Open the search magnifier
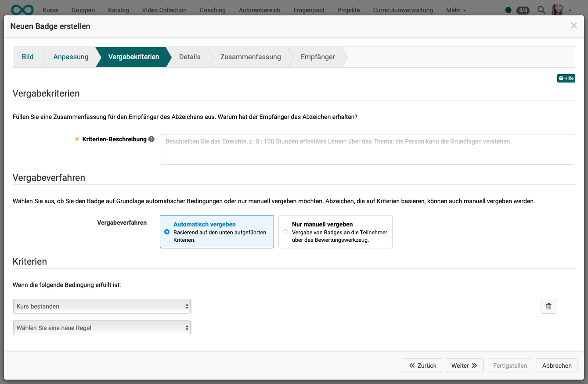Viewport: 588px width, 384px height. click(541, 9)
